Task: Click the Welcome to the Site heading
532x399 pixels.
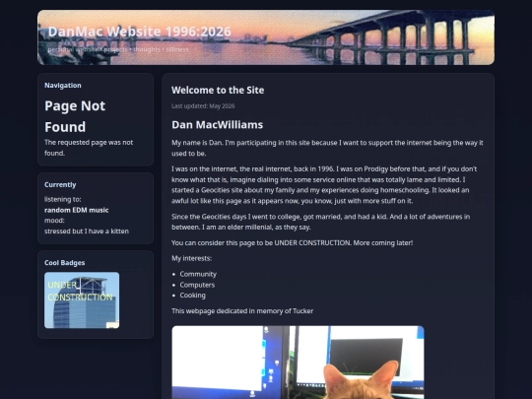Action: point(218,91)
